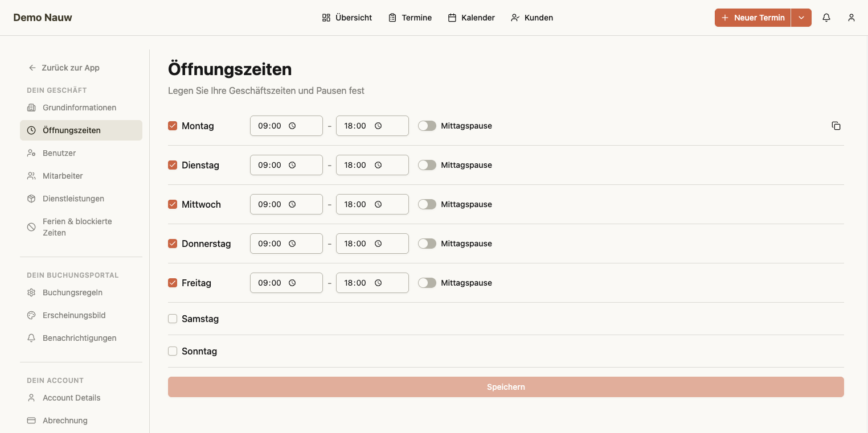868x433 pixels.
Task: Click the Buchungsregeln gear icon
Action: (x=31, y=292)
